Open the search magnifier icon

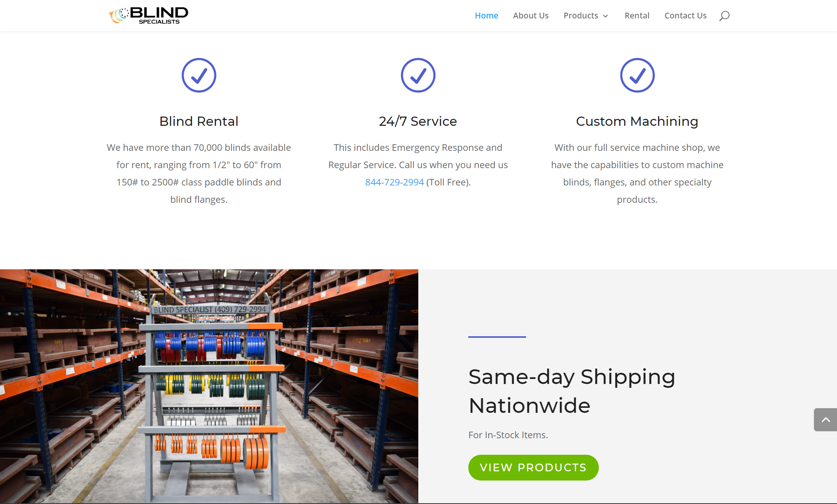pos(724,16)
